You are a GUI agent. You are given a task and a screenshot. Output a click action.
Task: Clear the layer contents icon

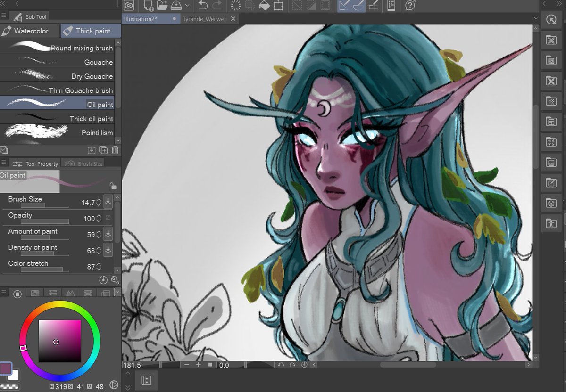(x=236, y=6)
